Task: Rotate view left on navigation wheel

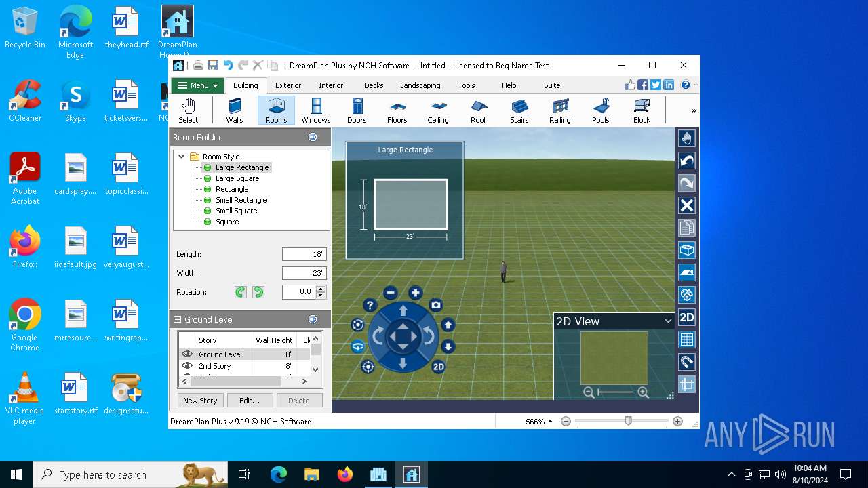Action: point(378,336)
